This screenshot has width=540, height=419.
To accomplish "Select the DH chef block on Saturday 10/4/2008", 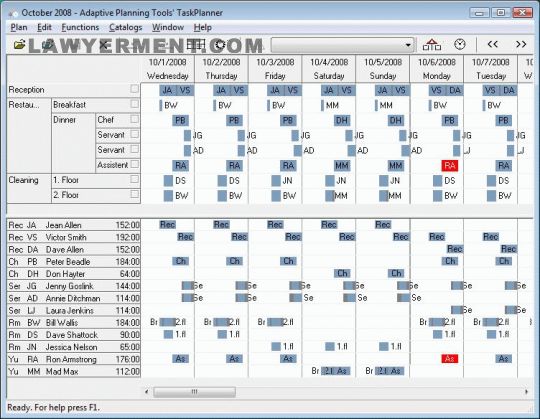I will pos(342,120).
